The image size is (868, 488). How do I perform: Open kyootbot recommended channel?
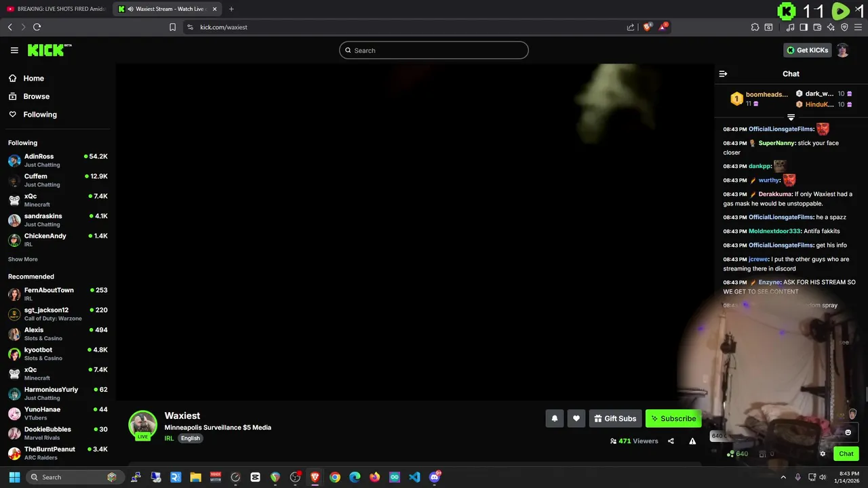pyautogui.click(x=58, y=354)
